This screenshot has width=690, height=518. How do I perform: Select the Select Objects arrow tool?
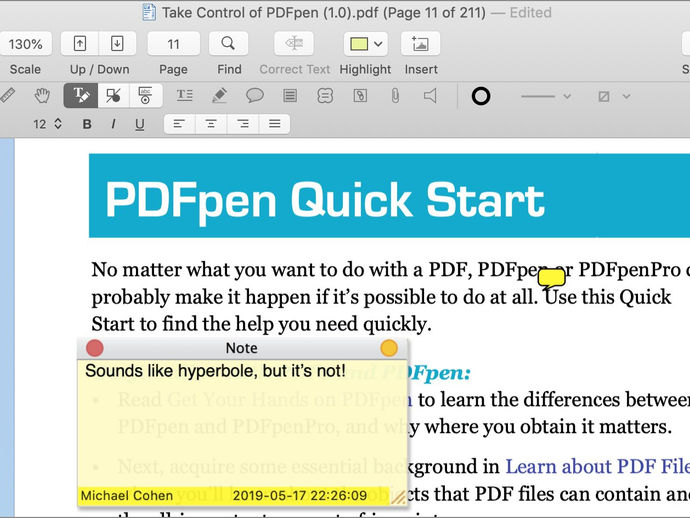point(114,96)
